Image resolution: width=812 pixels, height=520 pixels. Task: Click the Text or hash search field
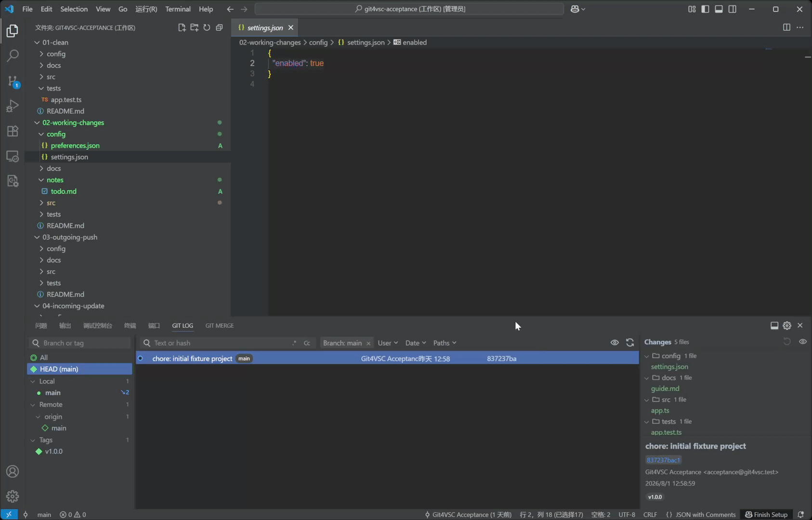click(x=227, y=343)
